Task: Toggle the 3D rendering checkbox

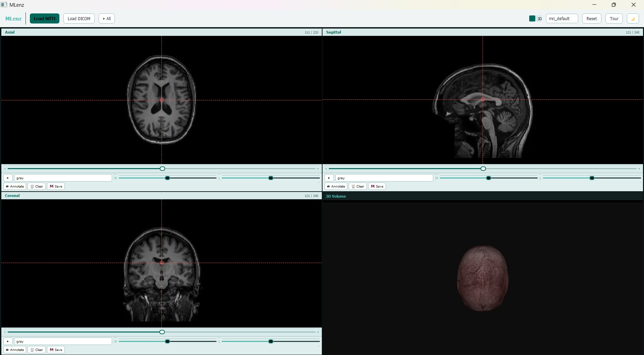Action: pyautogui.click(x=532, y=18)
